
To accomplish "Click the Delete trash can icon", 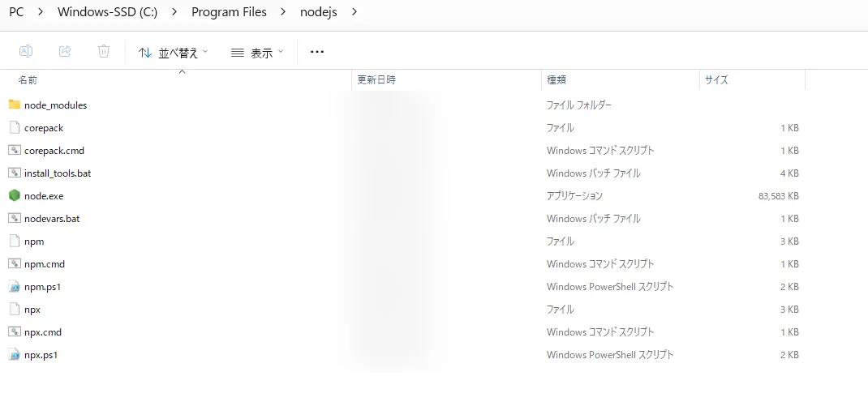I will [104, 52].
